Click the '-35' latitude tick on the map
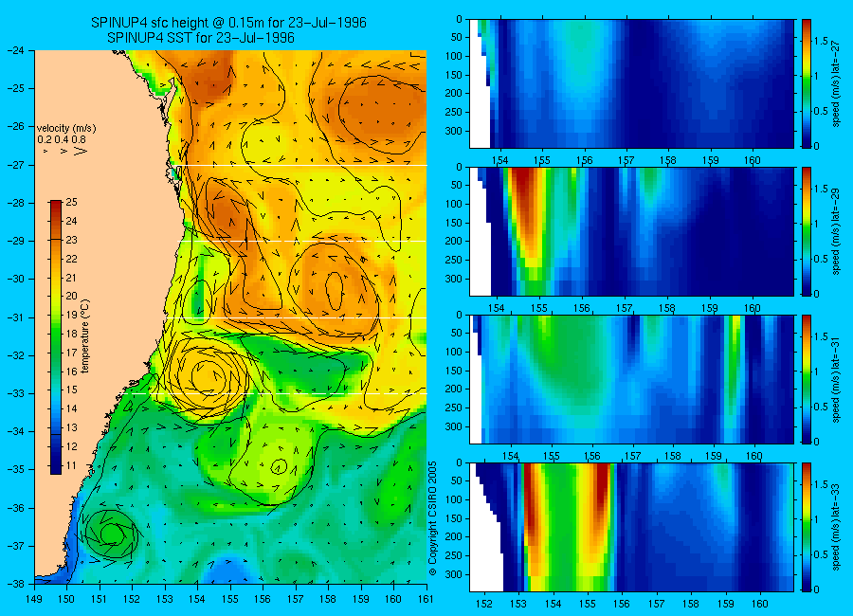This screenshot has width=853, height=616. (15, 469)
